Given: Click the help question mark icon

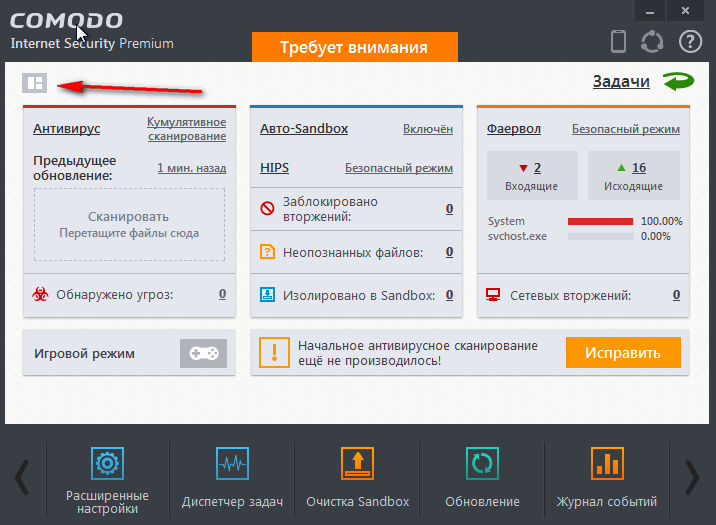Looking at the screenshot, I should [690, 42].
